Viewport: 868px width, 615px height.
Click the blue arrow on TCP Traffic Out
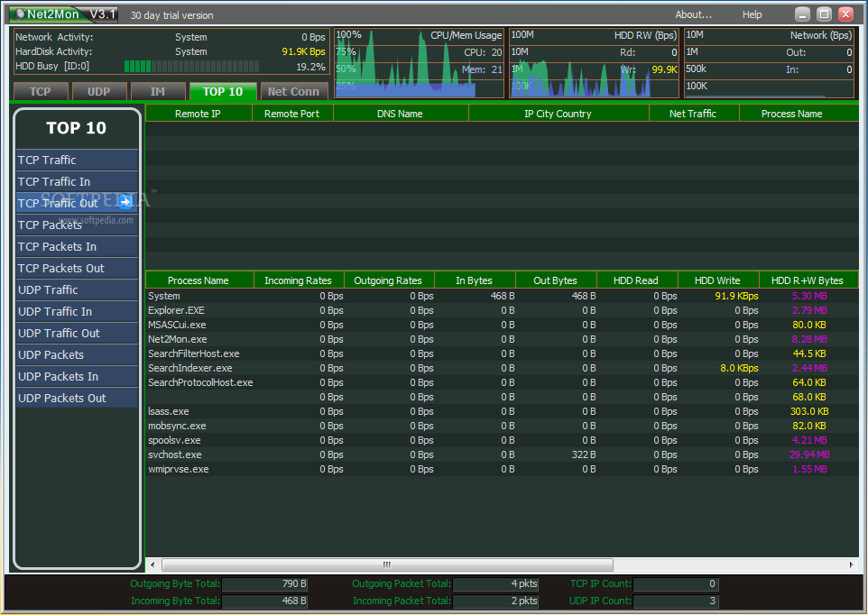(x=126, y=202)
